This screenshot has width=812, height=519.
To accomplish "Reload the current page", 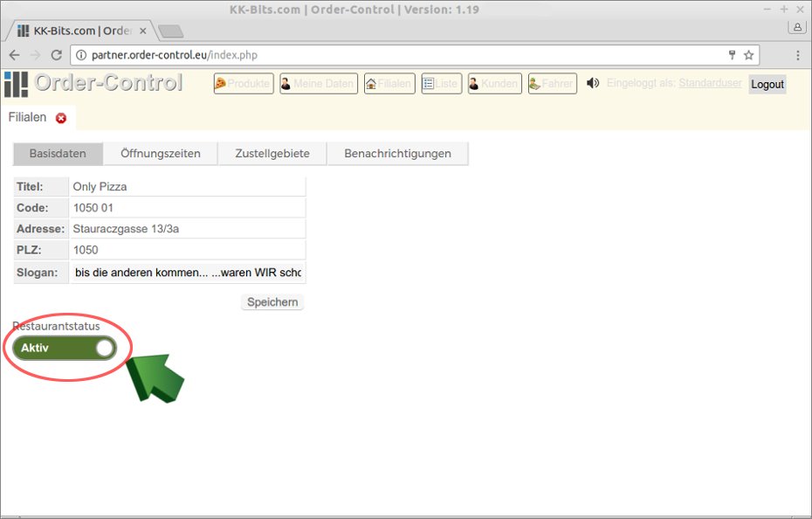I will click(57, 55).
